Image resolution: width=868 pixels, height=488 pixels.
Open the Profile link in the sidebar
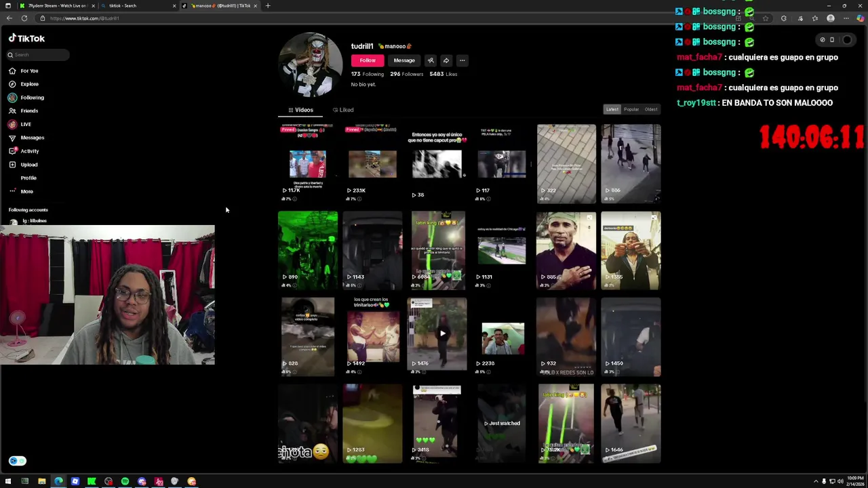click(x=28, y=178)
